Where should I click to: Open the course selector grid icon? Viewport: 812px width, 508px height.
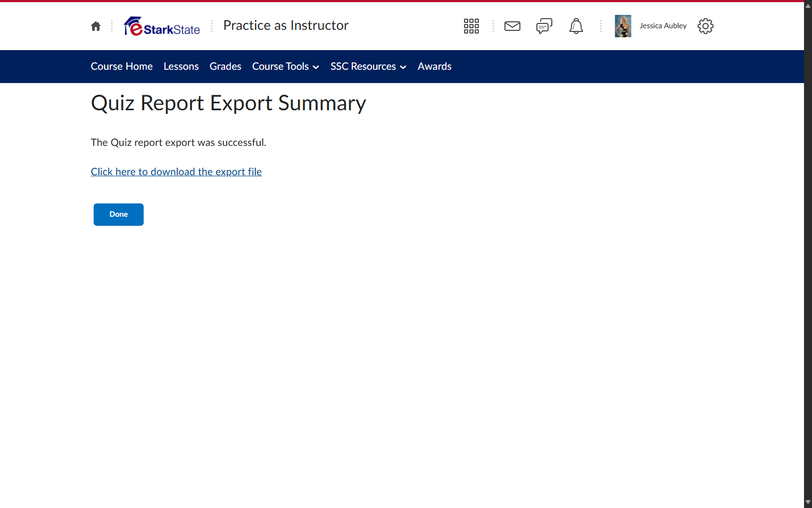pyautogui.click(x=471, y=26)
